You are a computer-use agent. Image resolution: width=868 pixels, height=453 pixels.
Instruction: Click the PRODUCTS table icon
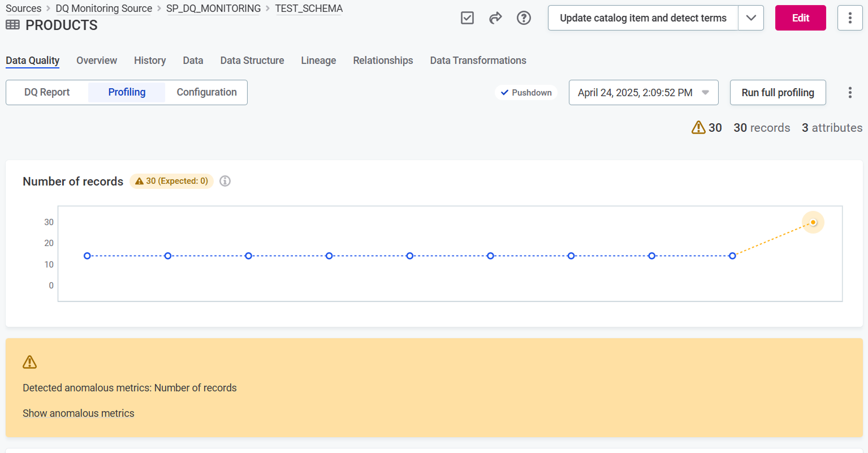pyautogui.click(x=12, y=25)
